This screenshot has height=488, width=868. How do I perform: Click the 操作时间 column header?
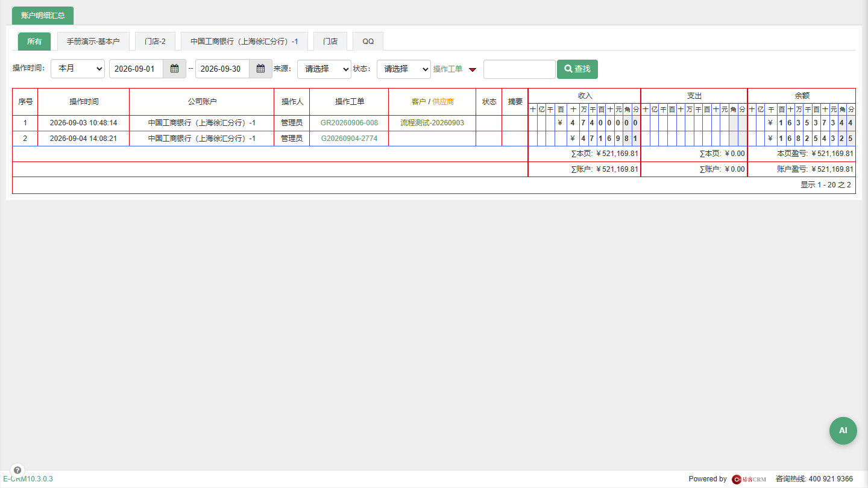[x=84, y=102]
